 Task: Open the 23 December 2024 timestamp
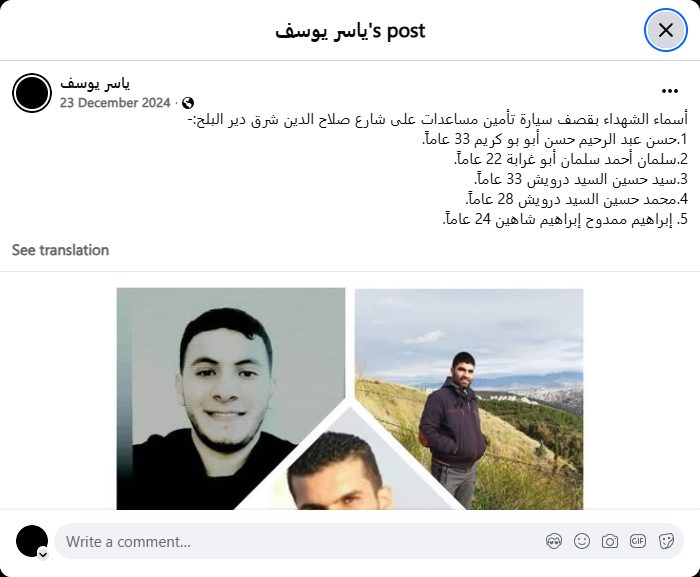pyautogui.click(x=115, y=103)
